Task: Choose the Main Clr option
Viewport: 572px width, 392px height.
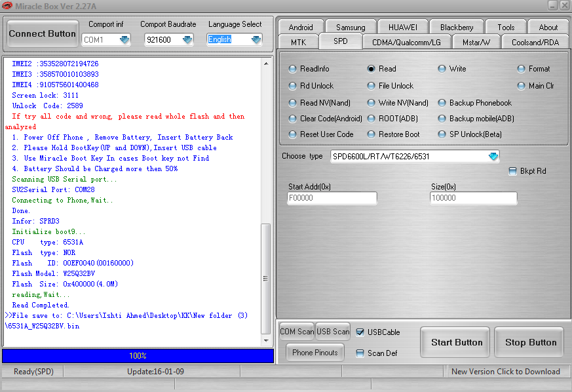Action: point(535,86)
